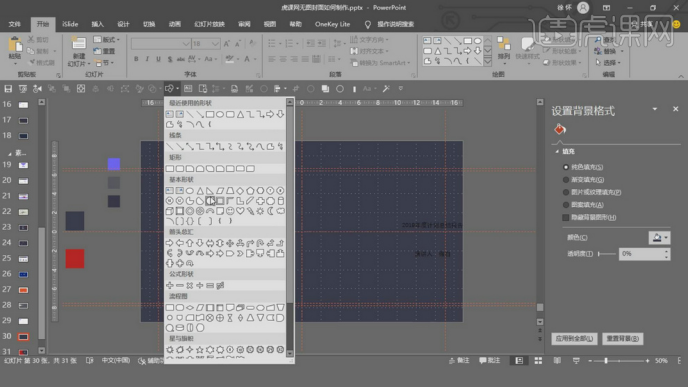Viewport: 688px width, 387px height.
Task: Open the font size dropdown
Action: (x=215, y=44)
